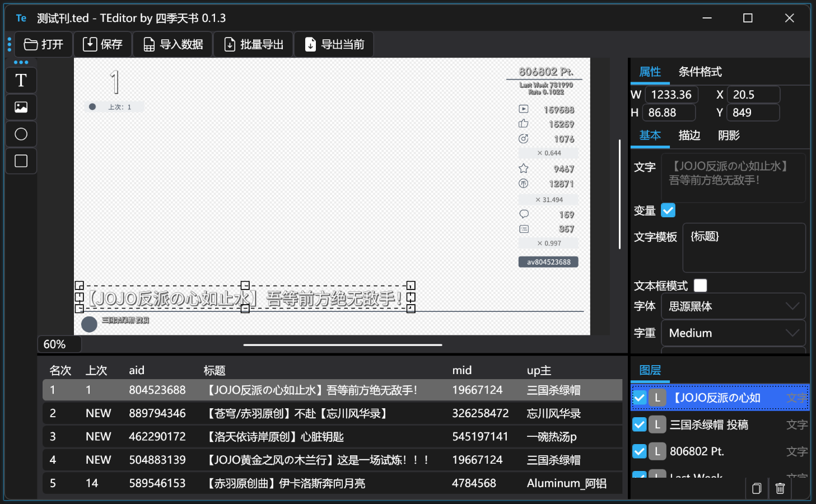Image resolution: width=816 pixels, height=504 pixels.
Task: Select the Image tool
Action: [21, 108]
